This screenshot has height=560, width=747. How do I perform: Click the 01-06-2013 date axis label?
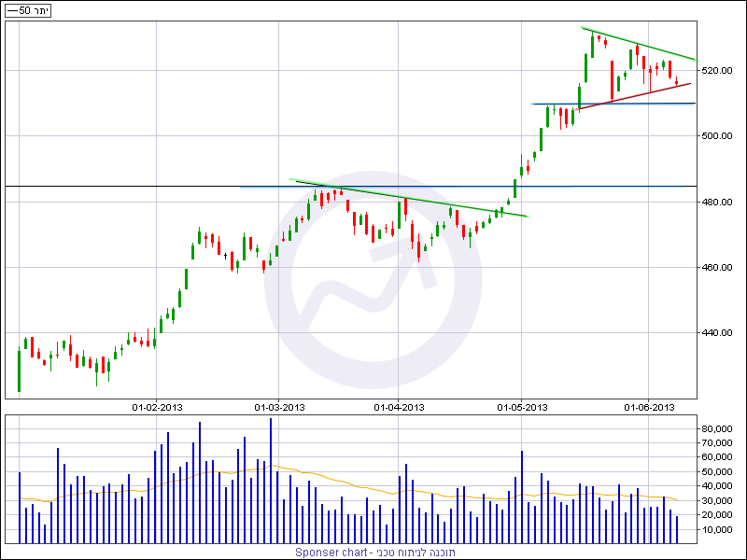click(x=649, y=407)
